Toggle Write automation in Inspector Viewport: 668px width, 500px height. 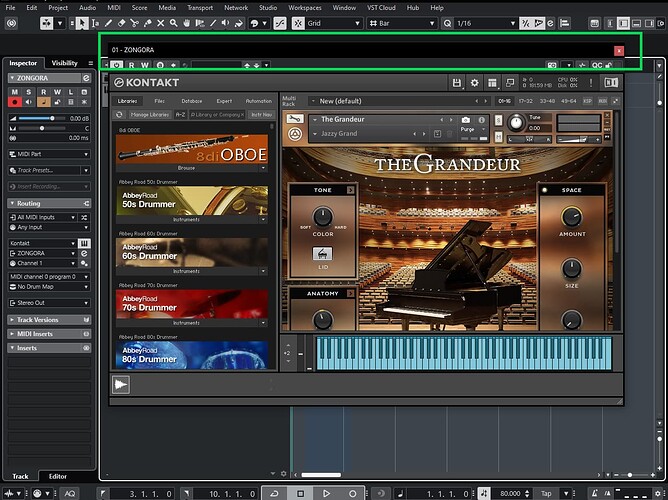(57, 92)
